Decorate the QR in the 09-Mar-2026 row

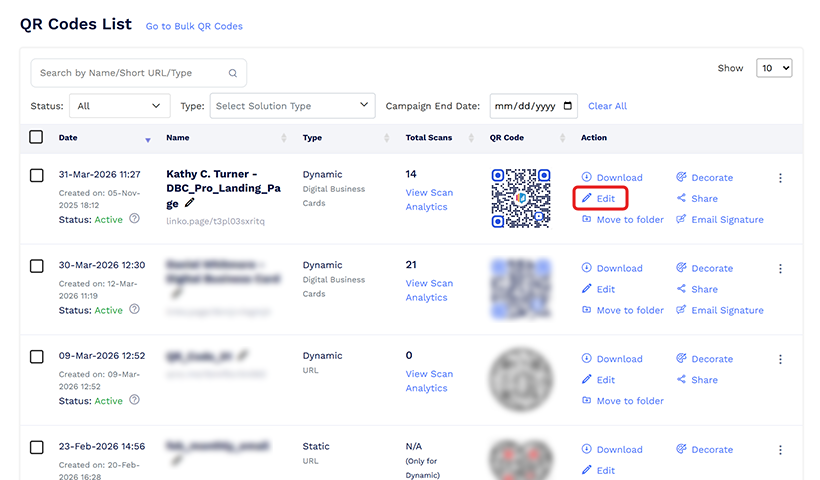coord(704,359)
